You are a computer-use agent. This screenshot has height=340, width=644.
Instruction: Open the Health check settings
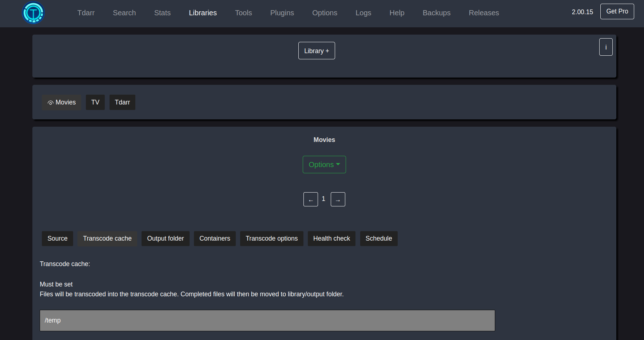pos(331,238)
